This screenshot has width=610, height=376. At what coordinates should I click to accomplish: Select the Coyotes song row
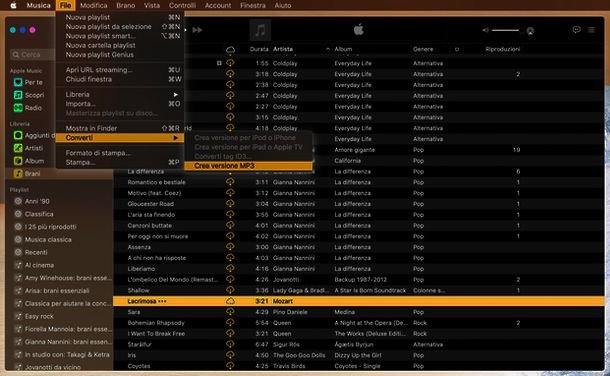pyautogui.click(x=358, y=366)
